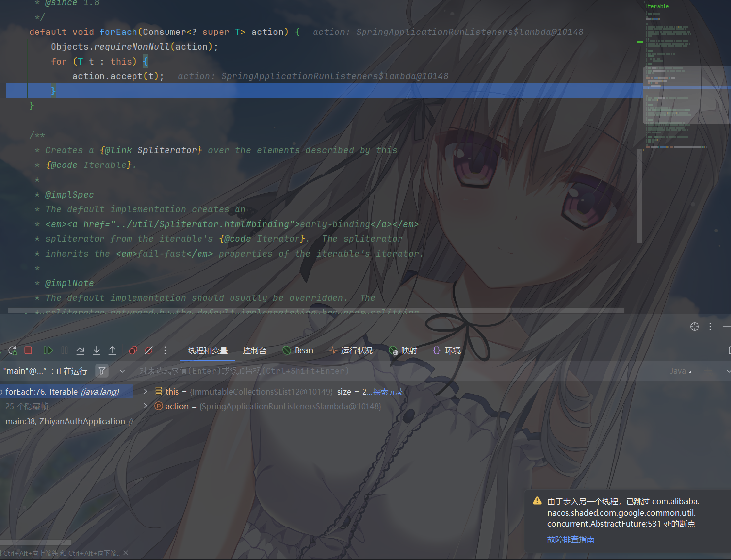
Task: Click the 探索元素 link
Action: point(388,392)
